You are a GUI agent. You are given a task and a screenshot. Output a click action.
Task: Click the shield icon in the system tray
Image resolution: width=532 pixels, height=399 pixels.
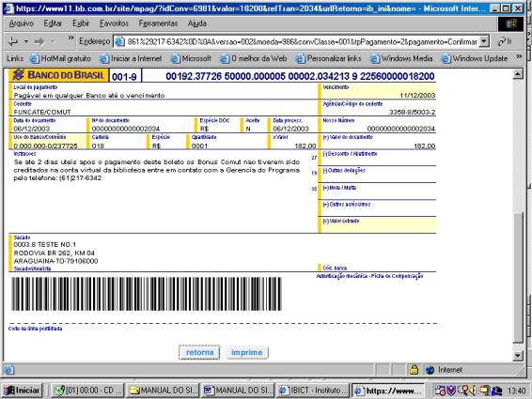[451, 391]
